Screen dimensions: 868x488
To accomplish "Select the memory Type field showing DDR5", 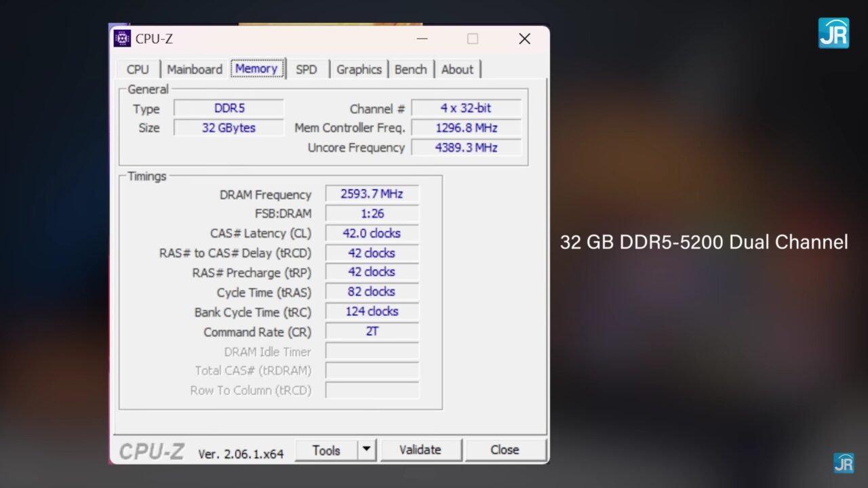I will 229,108.
